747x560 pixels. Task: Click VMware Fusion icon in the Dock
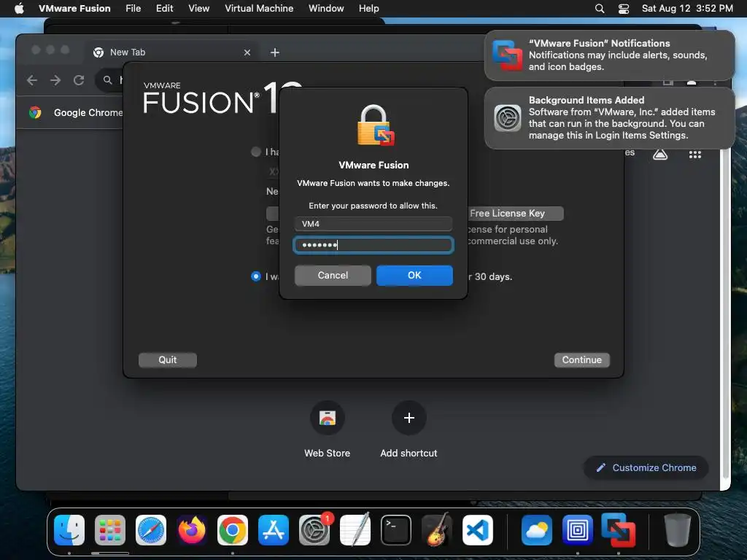pos(619,530)
